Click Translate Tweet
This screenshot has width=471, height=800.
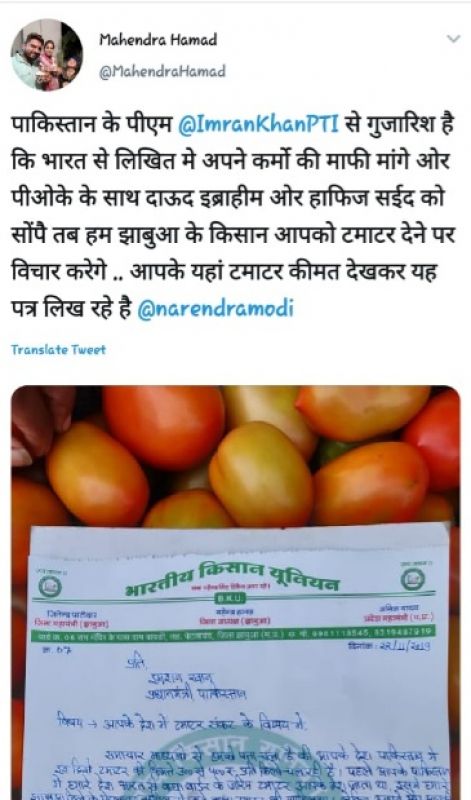pyautogui.click(x=58, y=350)
